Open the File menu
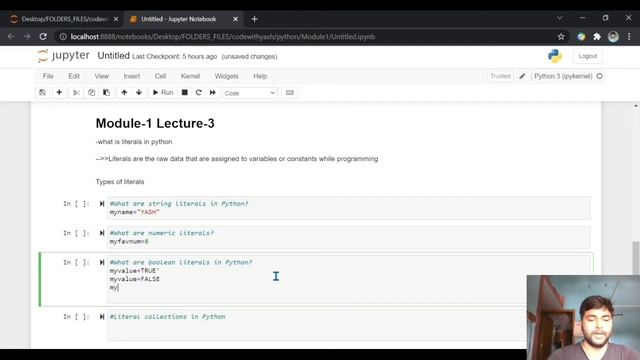640x360 pixels. coord(48,76)
